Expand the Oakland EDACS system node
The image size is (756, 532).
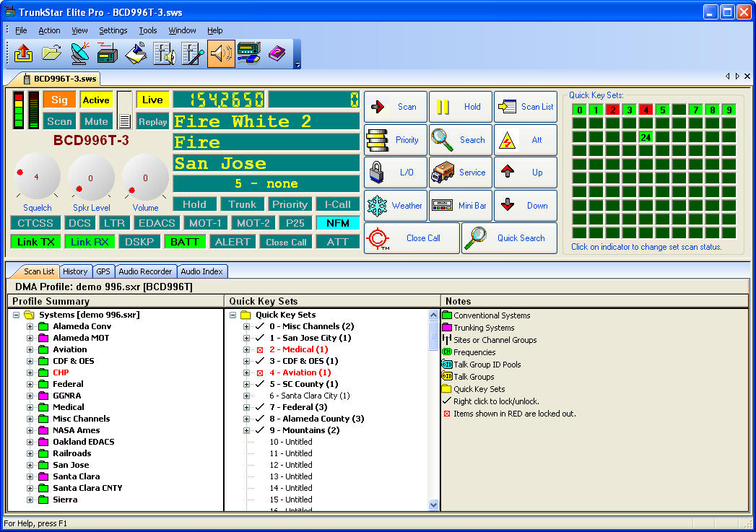tap(30, 442)
